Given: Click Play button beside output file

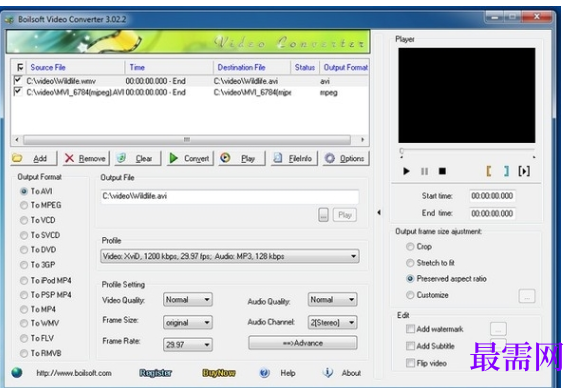Looking at the screenshot, I should [345, 215].
